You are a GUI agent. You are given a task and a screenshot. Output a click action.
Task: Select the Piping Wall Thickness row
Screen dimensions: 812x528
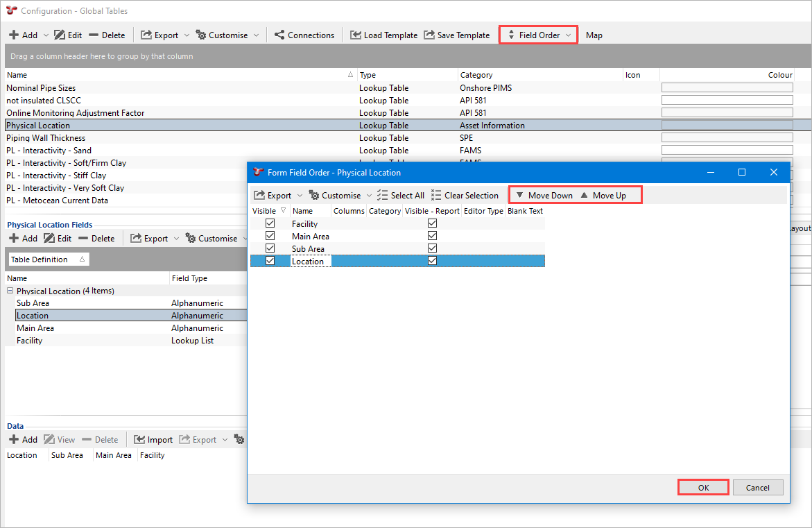(x=408, y=137)
